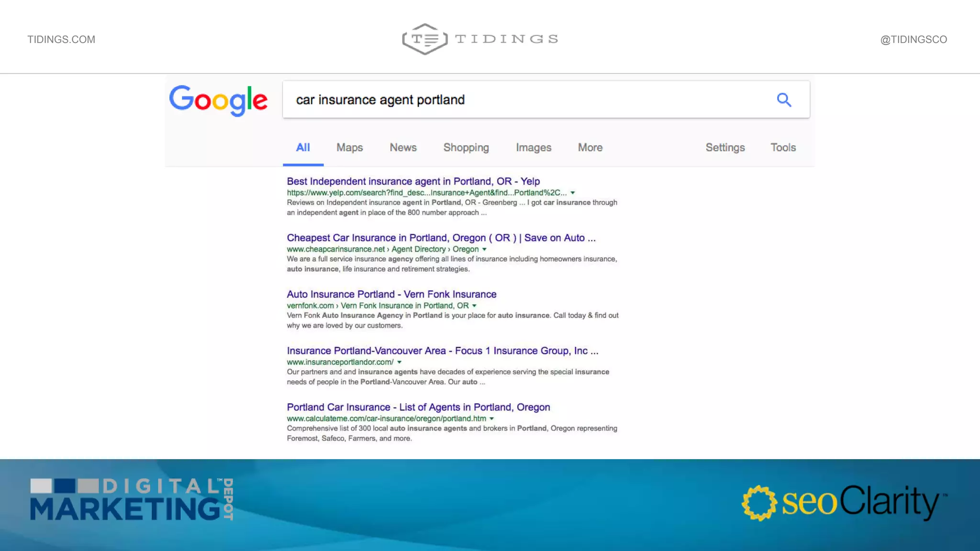The height and width of the screenshot is (551, 980).
Task: Select the Shopping tab
Action: pyautogui.click(x=466, y=147)
